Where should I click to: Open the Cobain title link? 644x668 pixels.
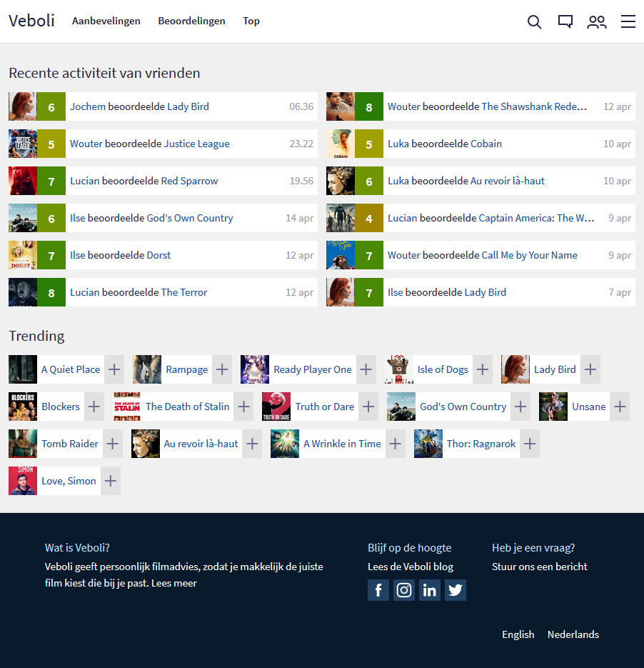(x=486, y=144)
